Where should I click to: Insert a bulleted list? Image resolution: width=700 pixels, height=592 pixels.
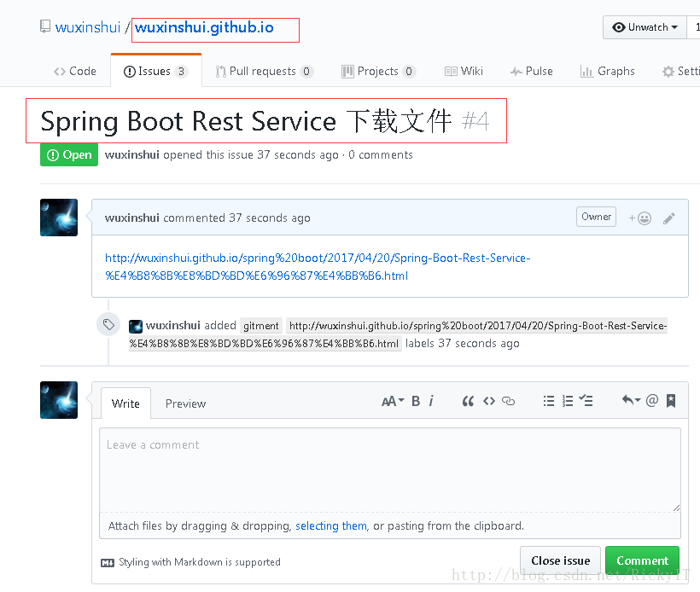coord(549,401)
